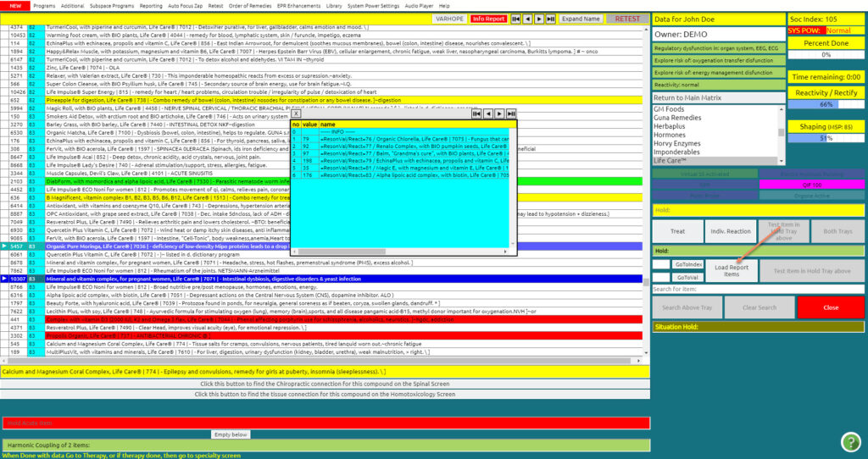
Task: Close the popup with the X button
Action: 297,113
